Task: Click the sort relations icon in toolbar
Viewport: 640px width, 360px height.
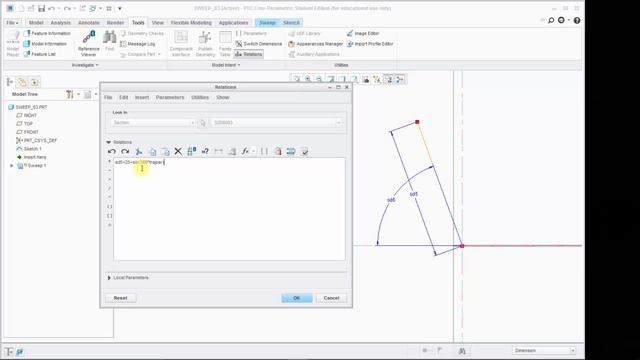Action: 291,151
